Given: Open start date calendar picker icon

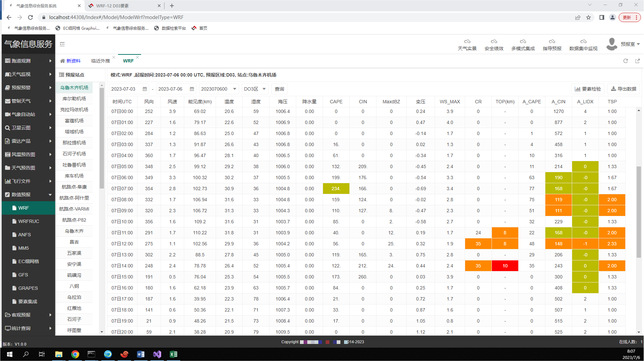Looking at the screenshot, I should coord(145,89).
